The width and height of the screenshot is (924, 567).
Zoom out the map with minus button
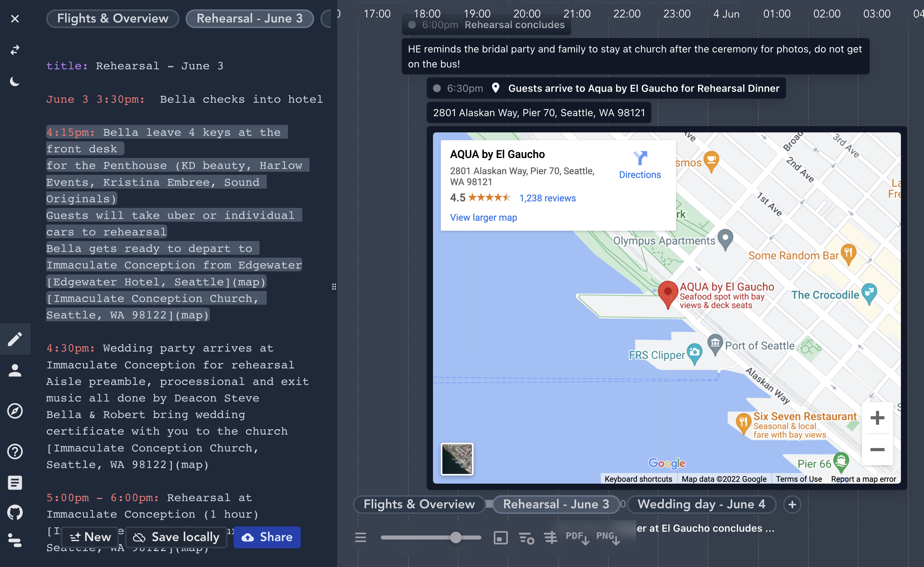(x=877, y=450)
